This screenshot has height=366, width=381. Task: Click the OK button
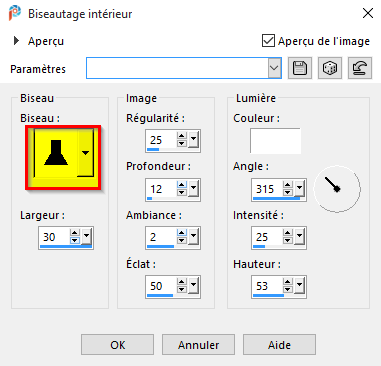click(x=117, y=345)
